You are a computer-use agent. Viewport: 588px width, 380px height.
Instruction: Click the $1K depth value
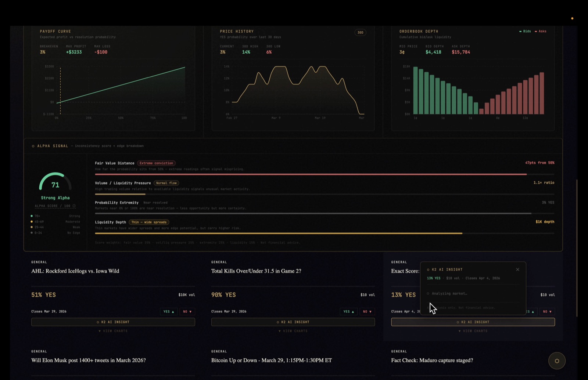(x=545, y=222)
